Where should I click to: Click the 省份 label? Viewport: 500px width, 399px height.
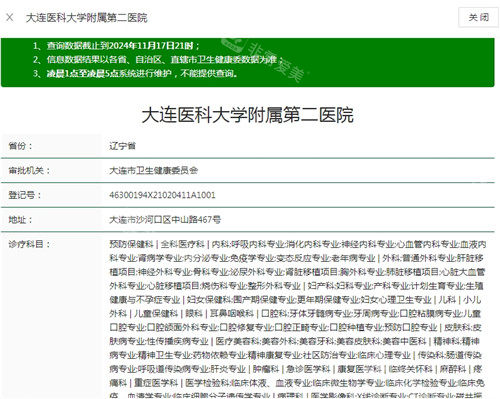pyautogui.click(x=20, y=146)
